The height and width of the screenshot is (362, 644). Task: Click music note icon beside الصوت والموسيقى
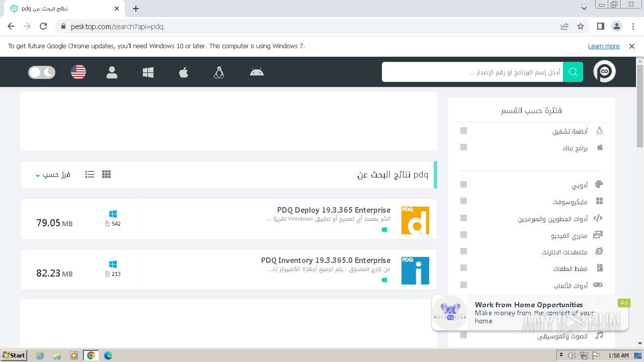[599, 335]
